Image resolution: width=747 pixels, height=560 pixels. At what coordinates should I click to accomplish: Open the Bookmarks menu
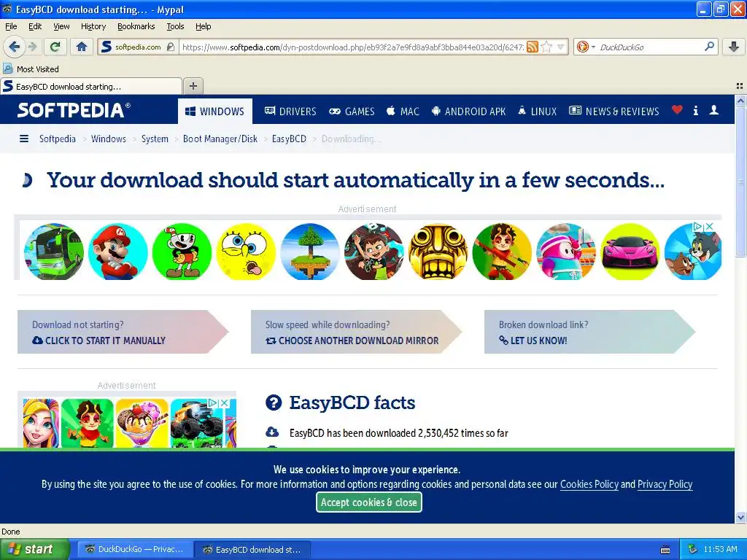(136, 26)
